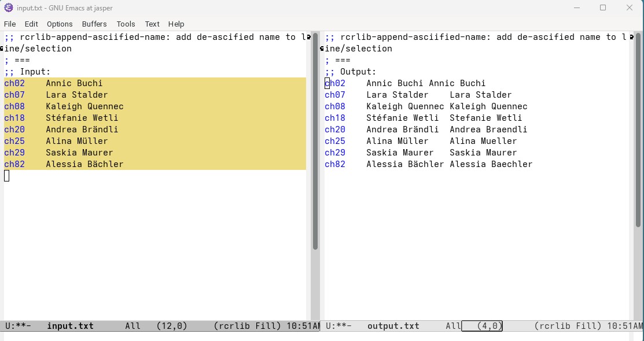Click the (rcrlib Fill) mode indicator in output.txt mode line
Screen dimensions: 644x341
click(x=568, y=326)
